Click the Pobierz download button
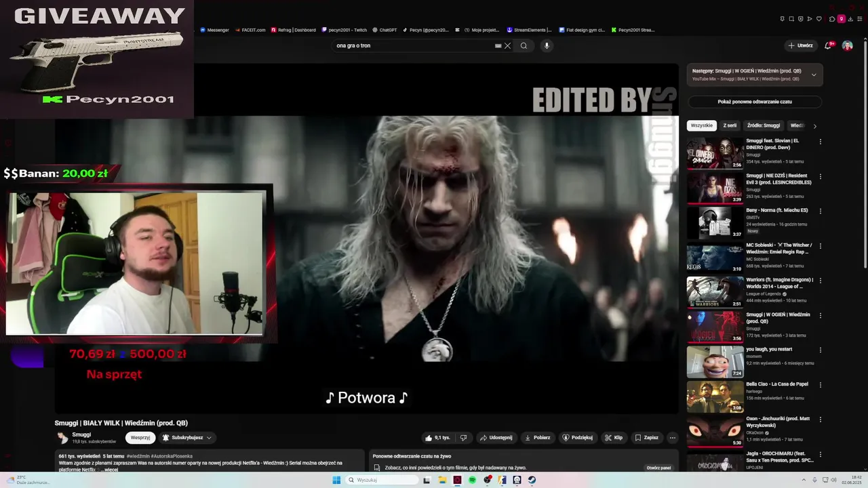The image size is (868, 488). [x=537, y=438]
